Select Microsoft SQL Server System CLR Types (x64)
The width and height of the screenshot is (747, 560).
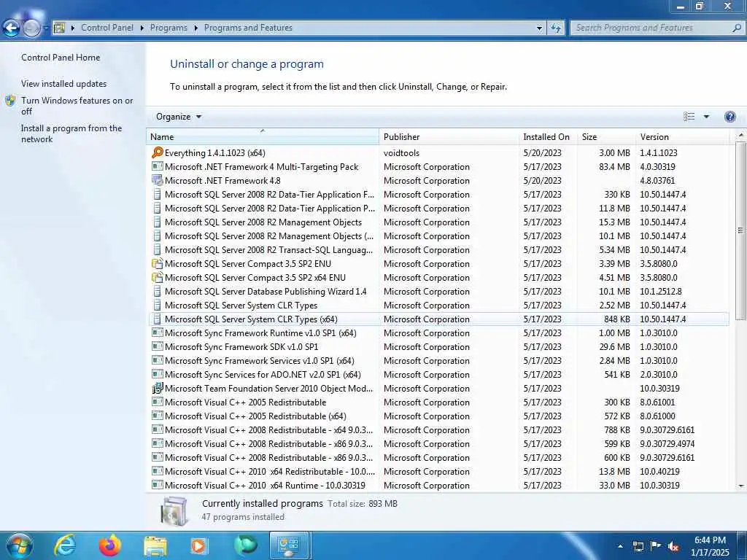(x=438, y=319)
